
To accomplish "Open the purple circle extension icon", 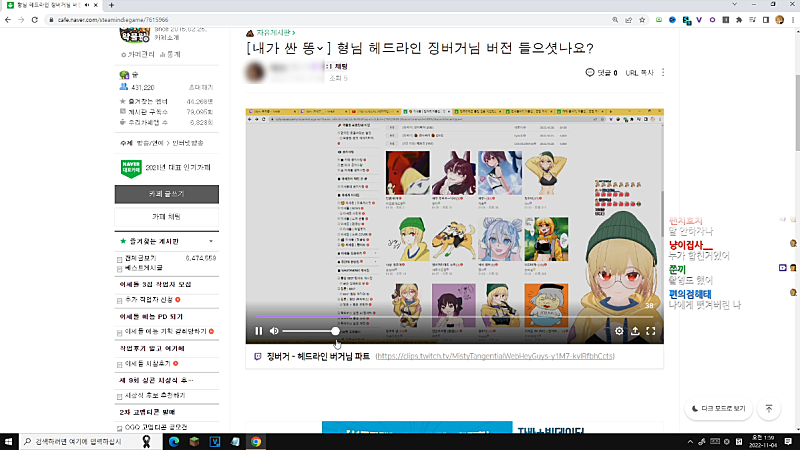I will tap(712, 20).
